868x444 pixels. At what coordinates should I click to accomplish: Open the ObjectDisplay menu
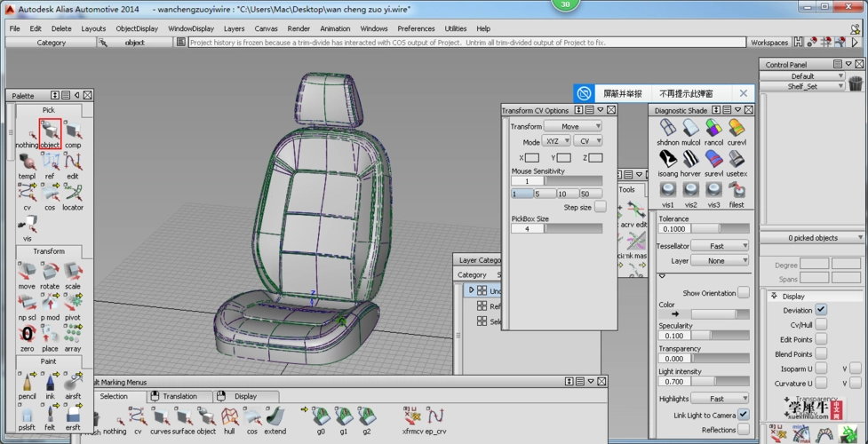(x=137, y=28)
